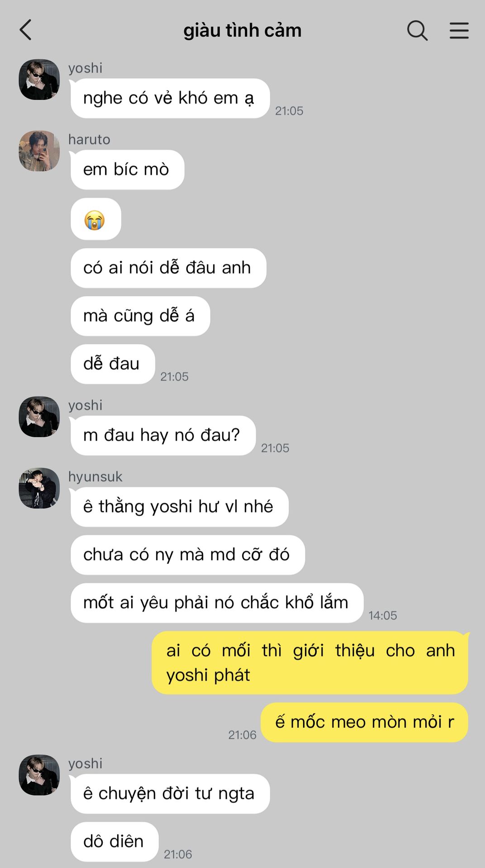485x868 pixels.
Task: Tap the 'dô diên' message bubble
Action: (x=114, y=842)
